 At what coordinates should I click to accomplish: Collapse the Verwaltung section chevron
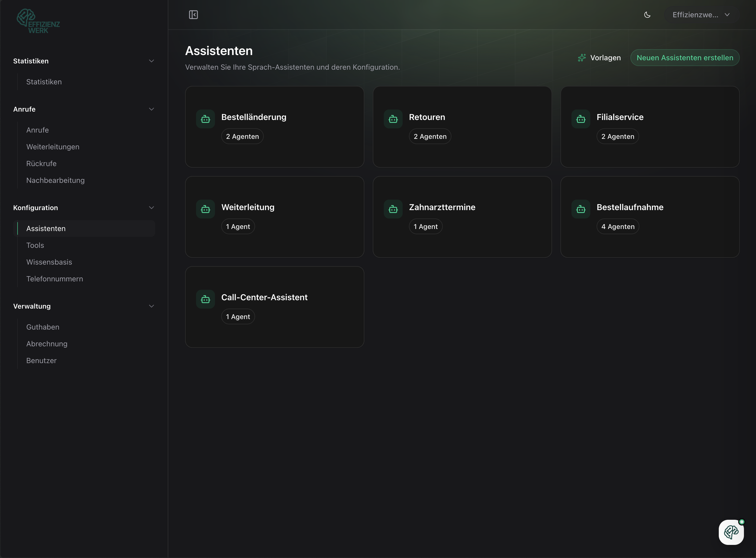[x=152, y=306]
